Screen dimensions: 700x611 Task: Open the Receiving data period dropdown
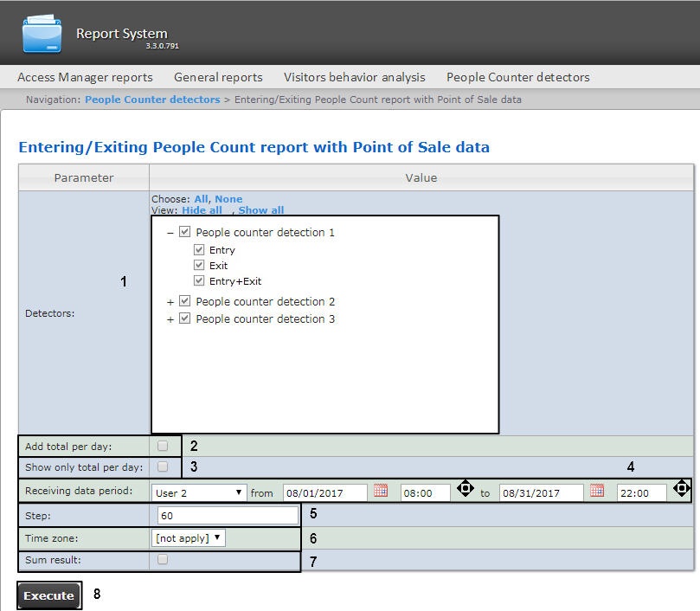(199, 492)
